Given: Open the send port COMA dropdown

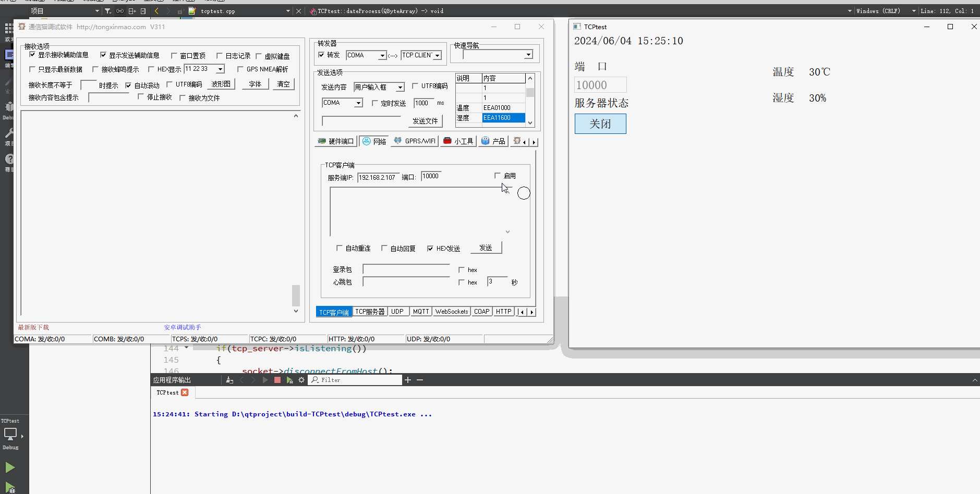Looking at the screenshot, I should pyautogui.click(x=358, y=103).
